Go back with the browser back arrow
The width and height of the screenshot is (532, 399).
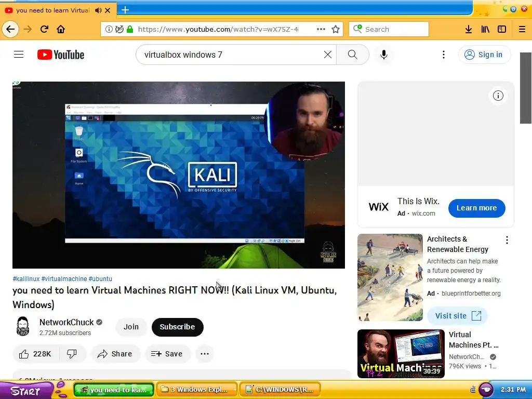[x=10, y=29]
